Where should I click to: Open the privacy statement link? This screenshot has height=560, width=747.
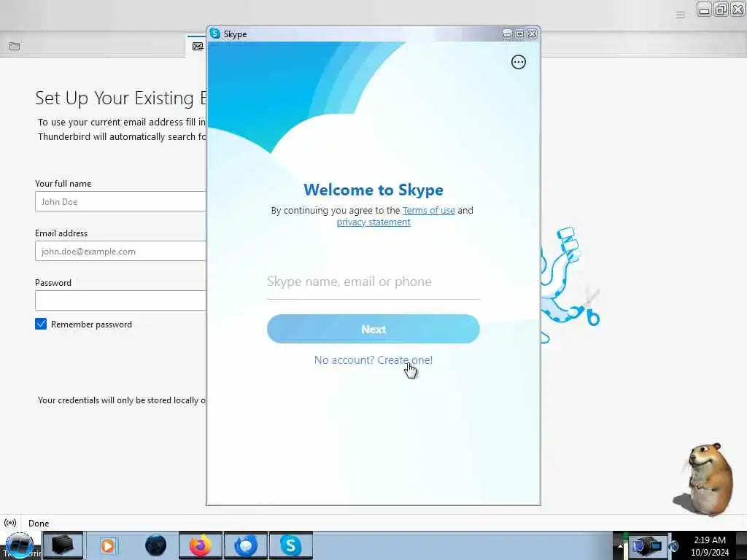coord(373,222)
